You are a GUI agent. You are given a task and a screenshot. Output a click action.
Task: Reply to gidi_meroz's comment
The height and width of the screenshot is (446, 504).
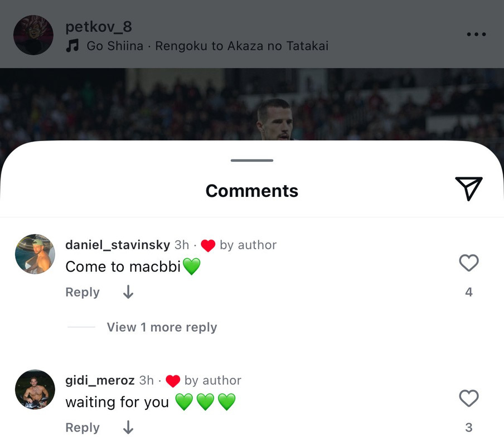tap(83, 428)
